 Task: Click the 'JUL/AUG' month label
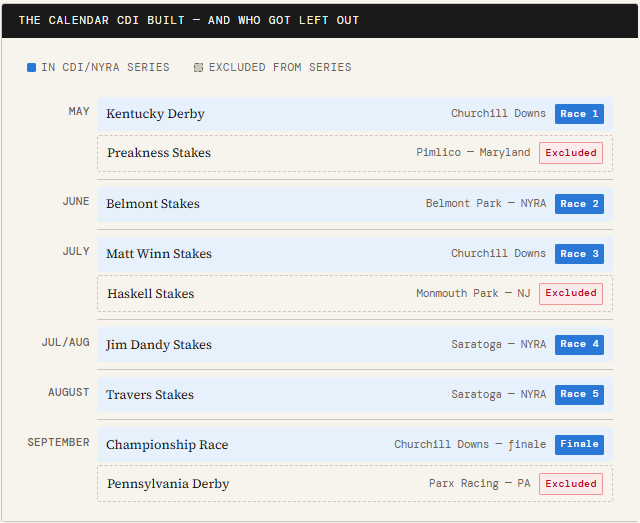tap(65, 343)
